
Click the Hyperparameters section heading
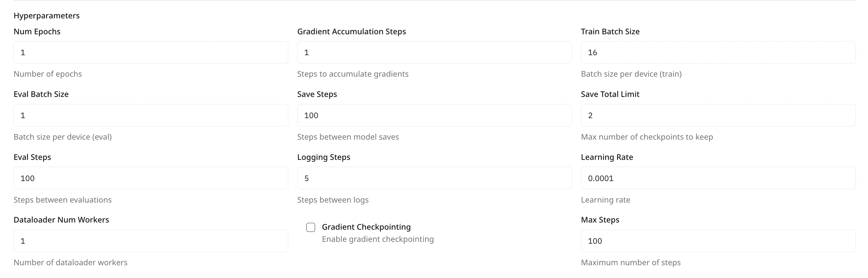[46, 16]
